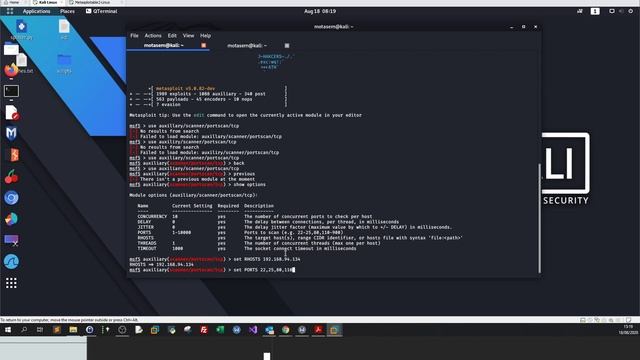Image resolution: width=640 pixels, height=360 pixels.
Task: Switch to the first motasem@kali terminal tab
Action: click(x=164, y=45)
